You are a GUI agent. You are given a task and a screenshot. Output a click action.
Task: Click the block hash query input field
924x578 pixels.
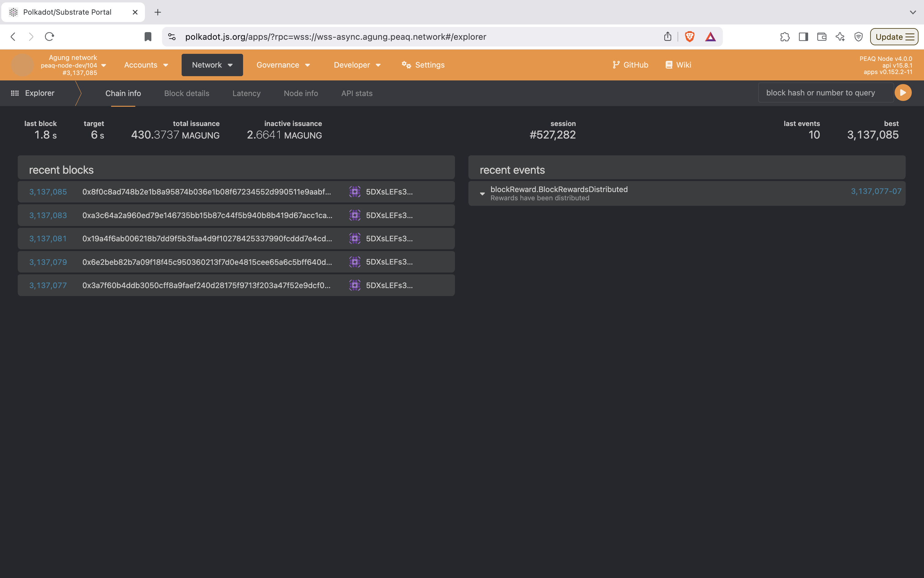pyautogui.click(x=826, y=93)
